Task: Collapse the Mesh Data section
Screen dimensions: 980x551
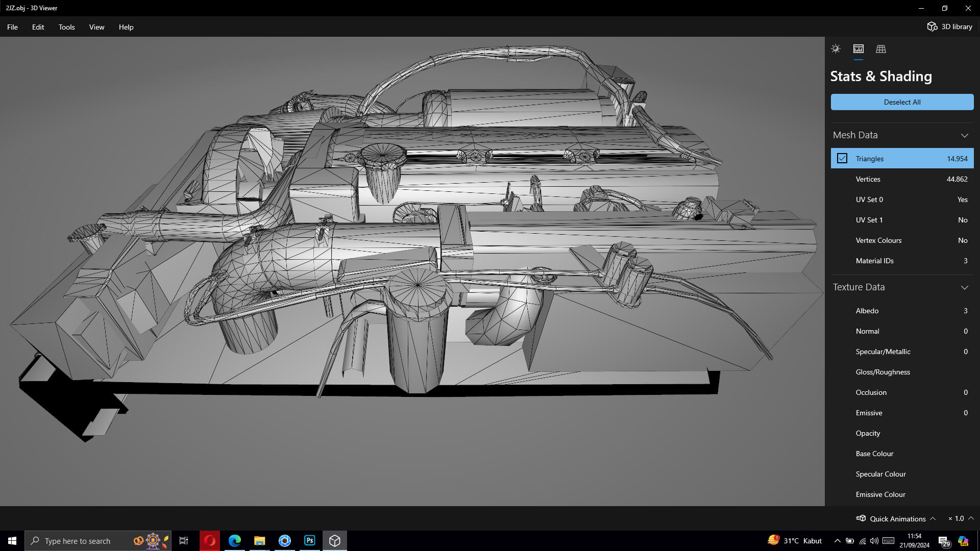Action: (964, 135)
